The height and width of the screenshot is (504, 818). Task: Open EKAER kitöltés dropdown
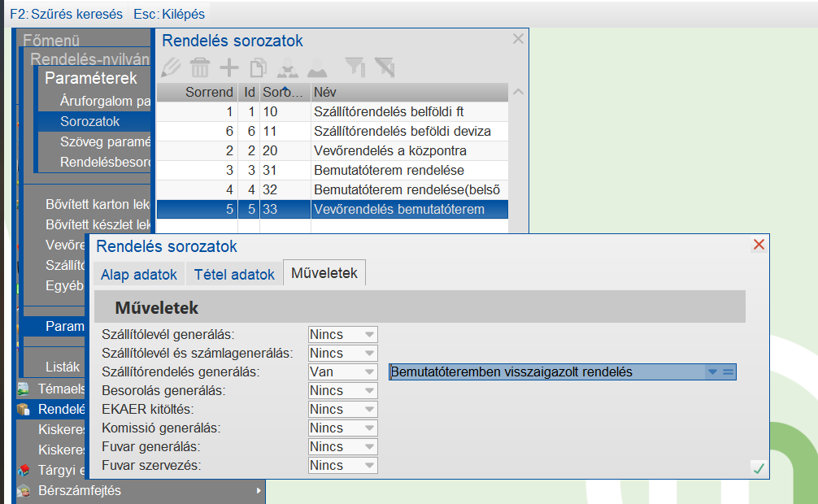(369, 410)
